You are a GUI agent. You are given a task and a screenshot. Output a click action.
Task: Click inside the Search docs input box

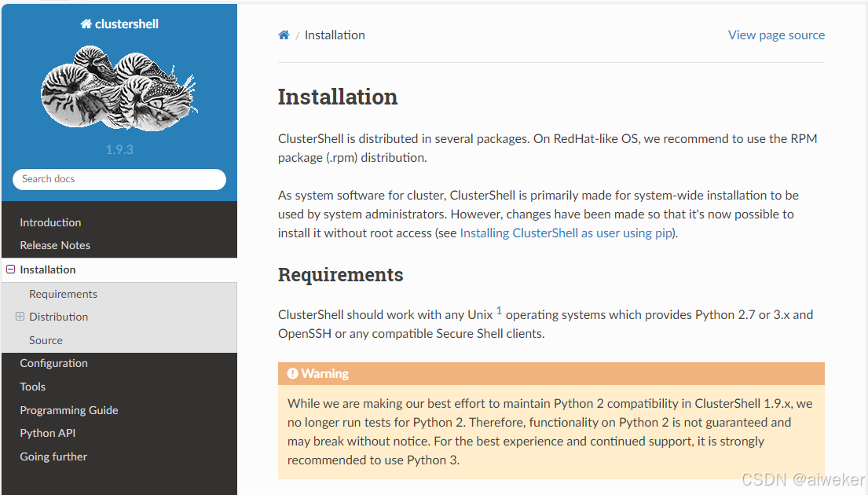click(x=119, y=179)
